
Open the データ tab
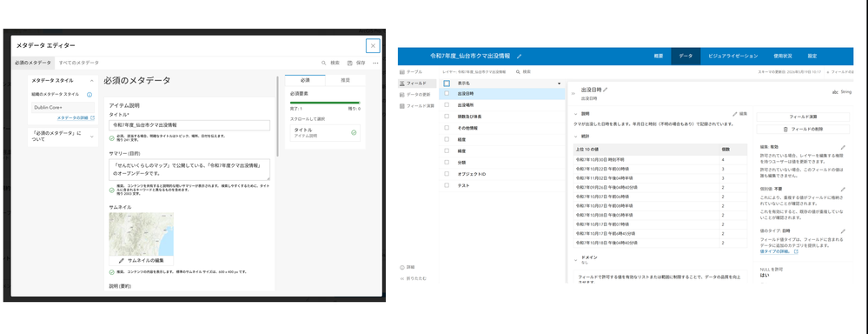tap(686, 57)
